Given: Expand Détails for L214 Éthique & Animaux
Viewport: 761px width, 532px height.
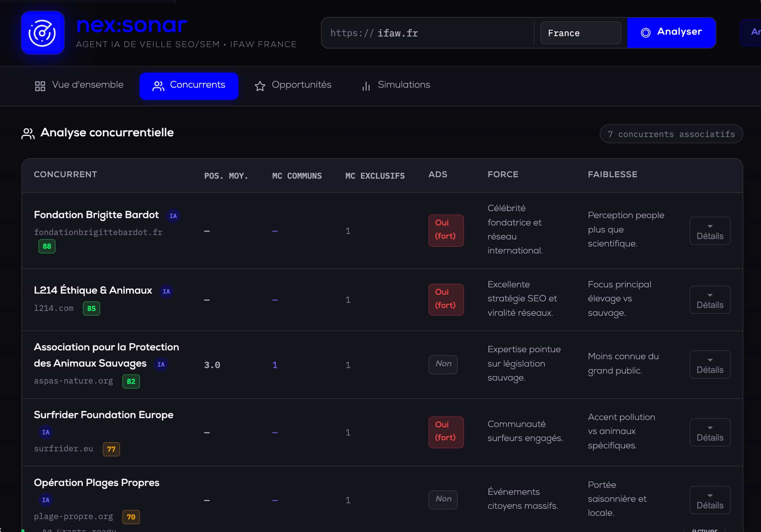Looking at the screenshot, I should click(x=710, y=300).
